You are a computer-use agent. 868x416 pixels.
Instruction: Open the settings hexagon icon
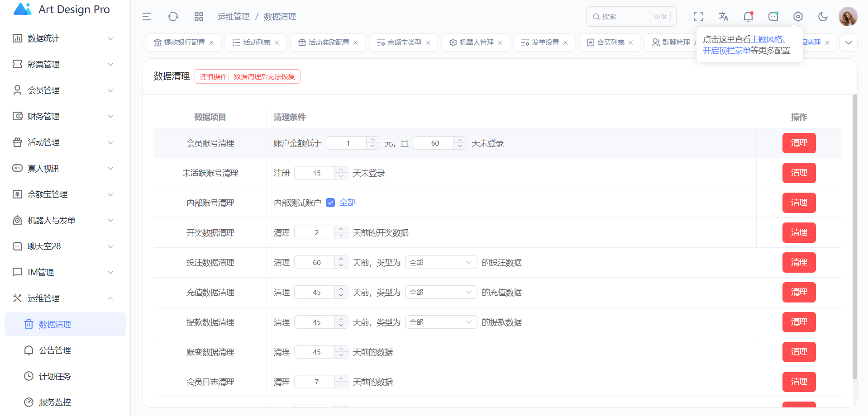coord(798,17)
